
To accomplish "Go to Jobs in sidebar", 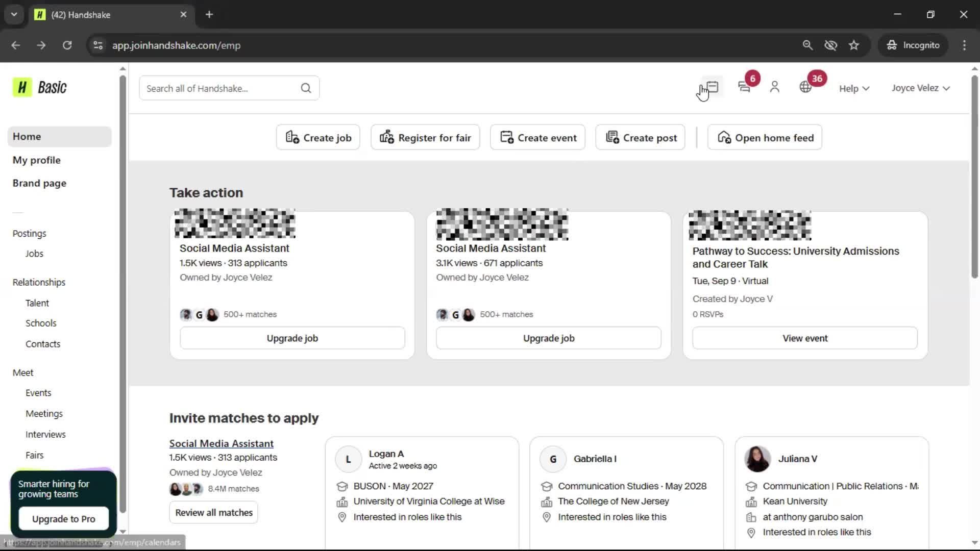I will [x=34, y=254].
